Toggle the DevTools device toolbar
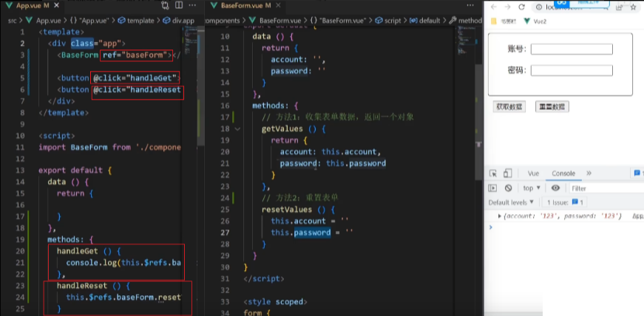Screen dimensions: 644x316 (x=508, y=174)
